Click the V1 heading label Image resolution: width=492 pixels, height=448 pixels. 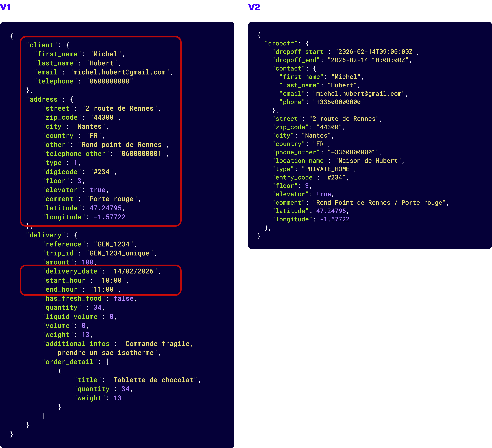[5, 7]
